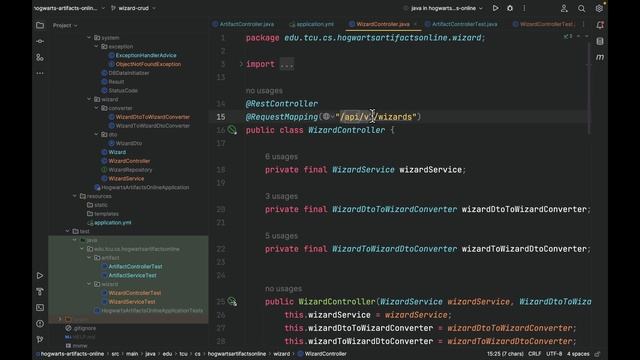Expand the folded import block
This screenshot has width=640, height=360.
point(241,64)
